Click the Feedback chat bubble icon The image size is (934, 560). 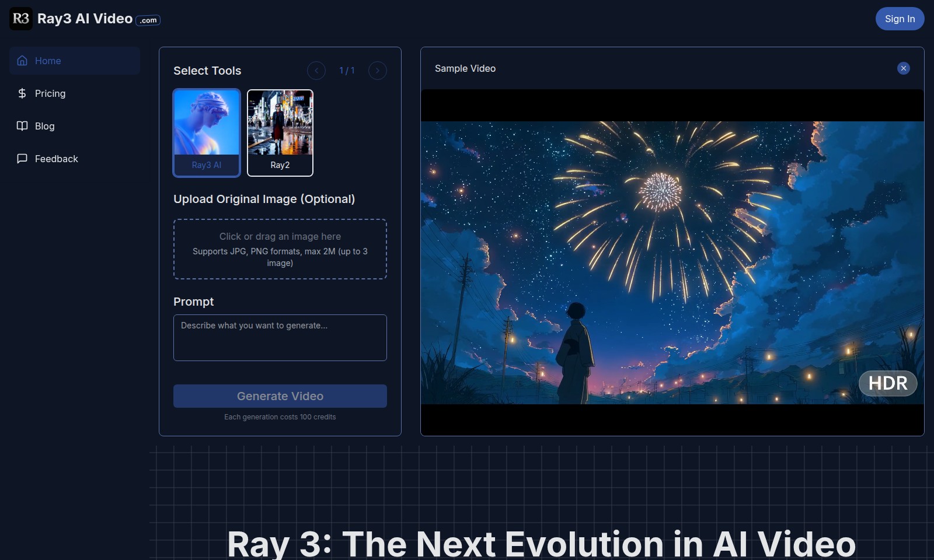[x=22, y=159]
